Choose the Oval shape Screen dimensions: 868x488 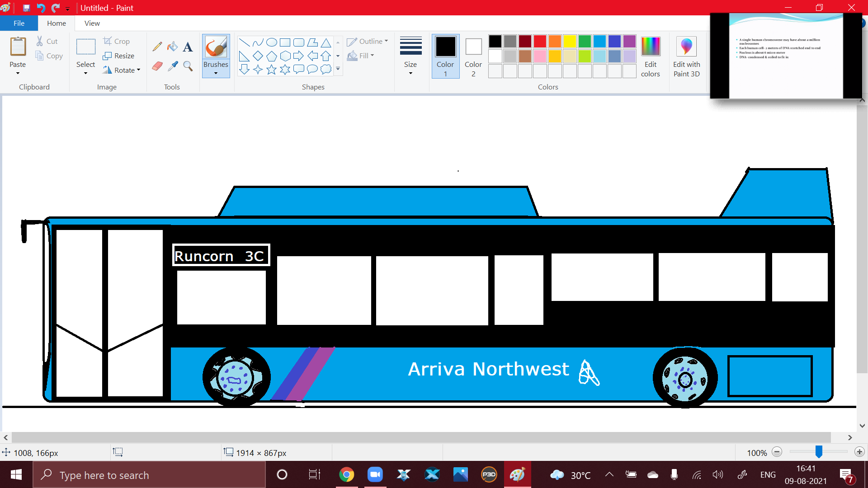(271, 42)
